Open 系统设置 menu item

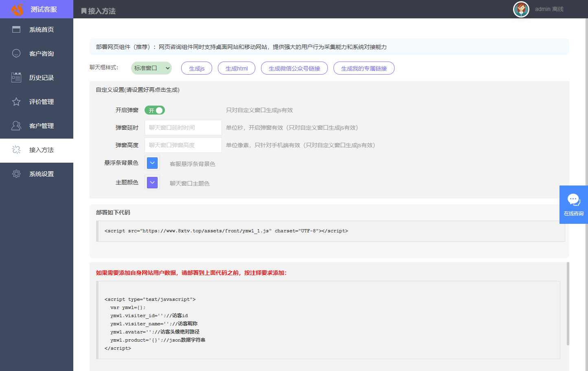37,174
